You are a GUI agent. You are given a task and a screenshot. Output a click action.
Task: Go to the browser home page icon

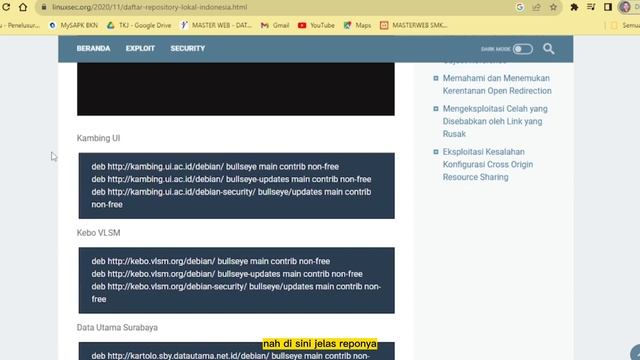tap(23, 7)
